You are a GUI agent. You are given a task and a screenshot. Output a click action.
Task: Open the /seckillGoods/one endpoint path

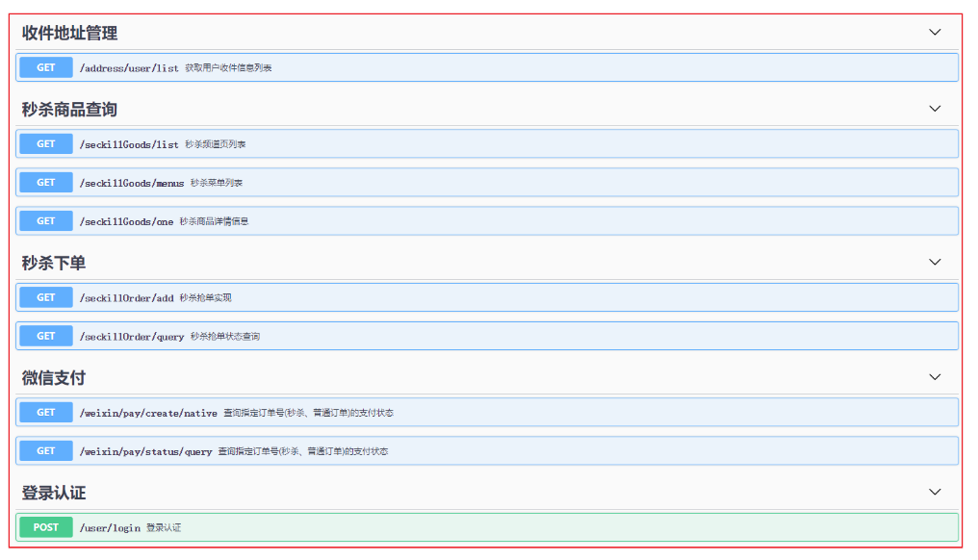(x=127, y=222)
